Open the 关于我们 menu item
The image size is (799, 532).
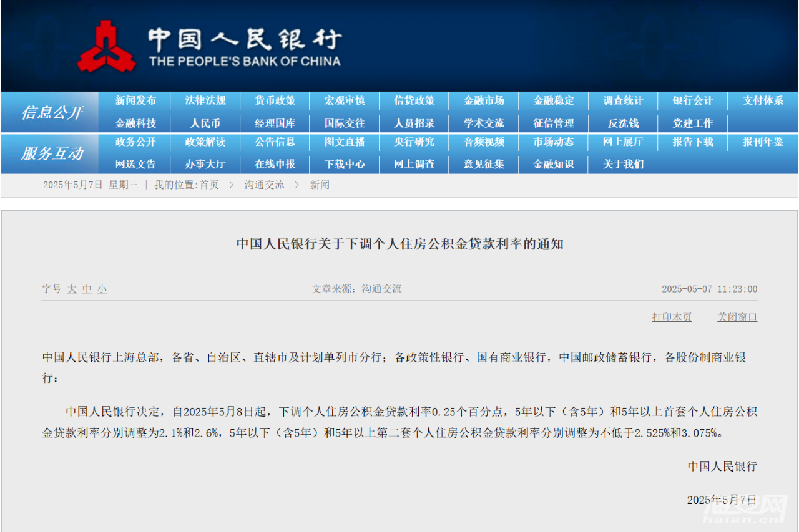pos(622,164)
